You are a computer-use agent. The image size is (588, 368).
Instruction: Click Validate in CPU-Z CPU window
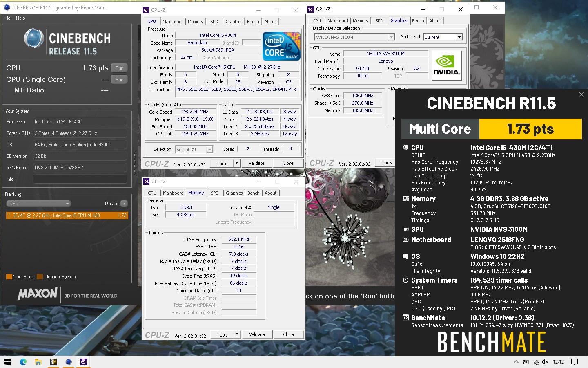coord(256,163)
